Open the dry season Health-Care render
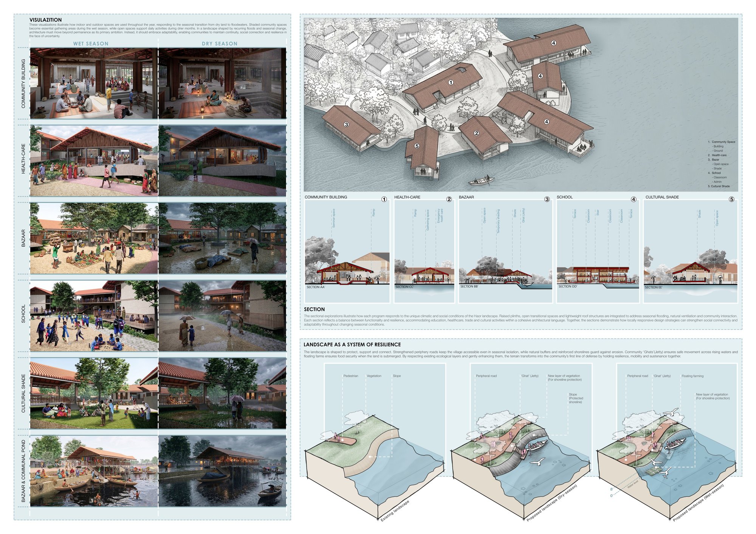Screen dimensions: 756x534 coord(222,161)
